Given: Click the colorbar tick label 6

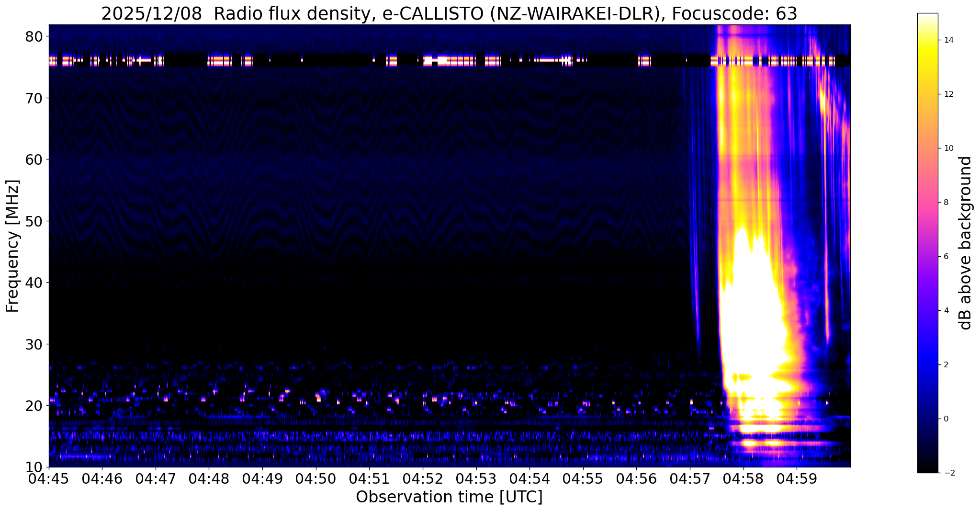Looking at the screenshot, I should [x=946, y=257].
